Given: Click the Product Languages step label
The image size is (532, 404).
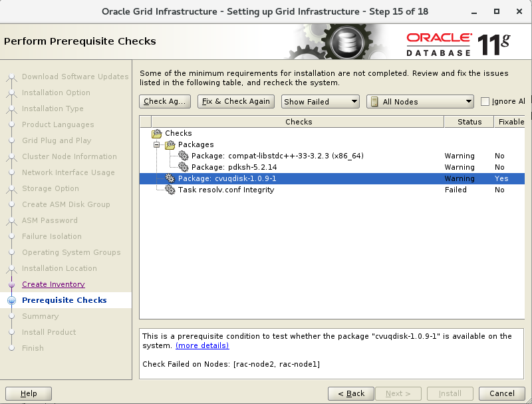Looking at the screenshot, I should click(58, 124).
